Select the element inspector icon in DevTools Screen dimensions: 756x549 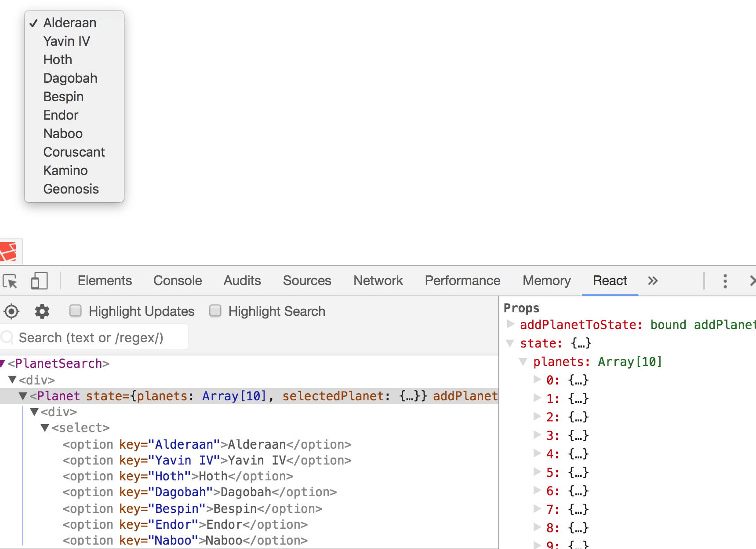(11, 280)
